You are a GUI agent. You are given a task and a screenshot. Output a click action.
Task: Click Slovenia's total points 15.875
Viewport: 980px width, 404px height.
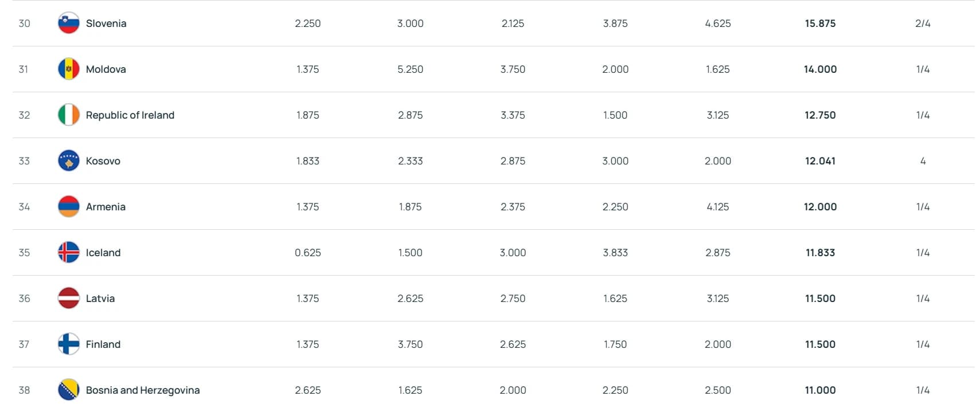coord(820,23)
